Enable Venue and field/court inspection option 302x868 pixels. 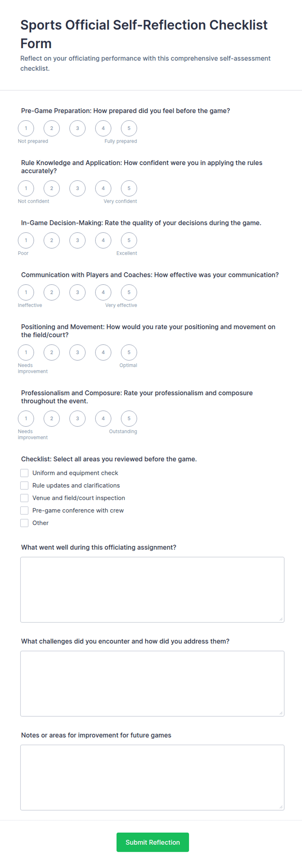(24, 498)
